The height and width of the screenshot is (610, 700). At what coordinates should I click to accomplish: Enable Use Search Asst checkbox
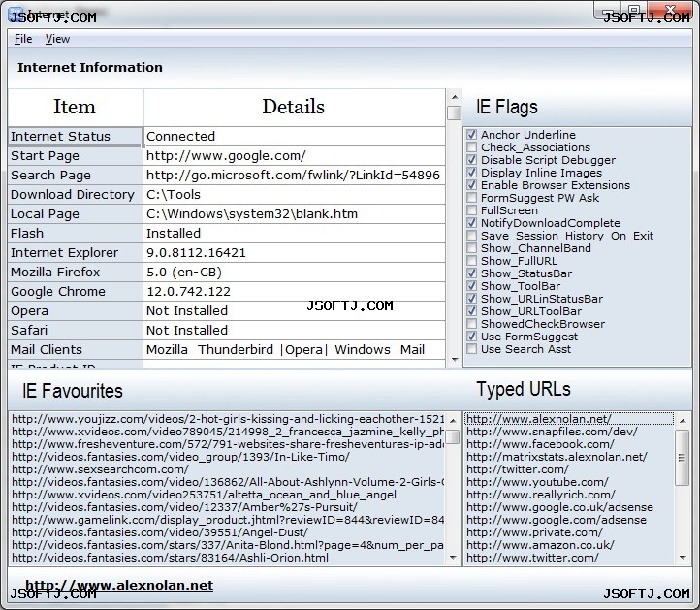pos(471,349)
